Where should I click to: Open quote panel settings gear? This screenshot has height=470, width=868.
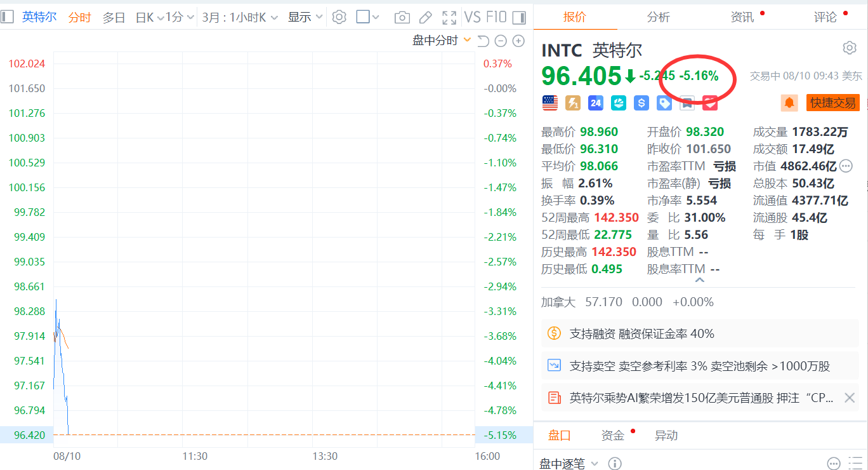pos(850,48)
